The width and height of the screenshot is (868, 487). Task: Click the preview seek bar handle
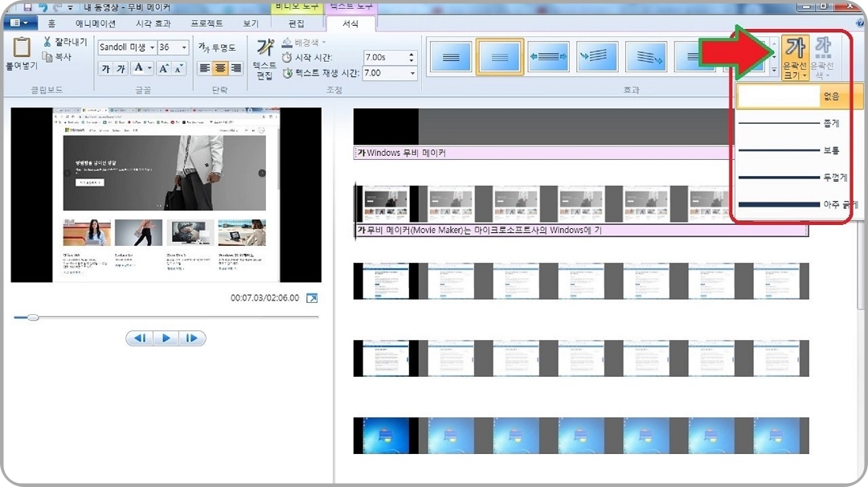pyautogui.click(x=33, y=317)
